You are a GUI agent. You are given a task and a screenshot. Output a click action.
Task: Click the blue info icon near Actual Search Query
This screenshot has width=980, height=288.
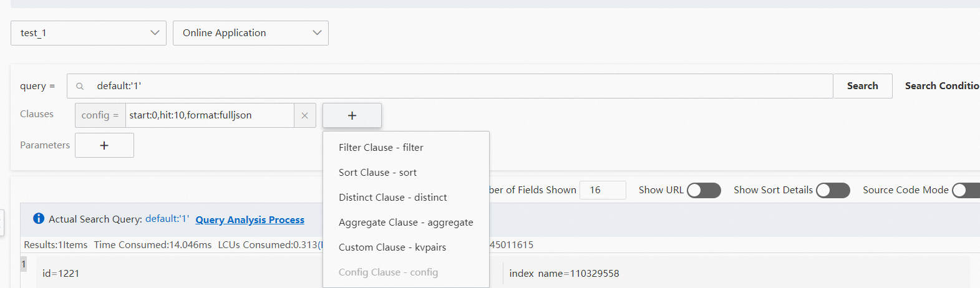pos(39,218)
